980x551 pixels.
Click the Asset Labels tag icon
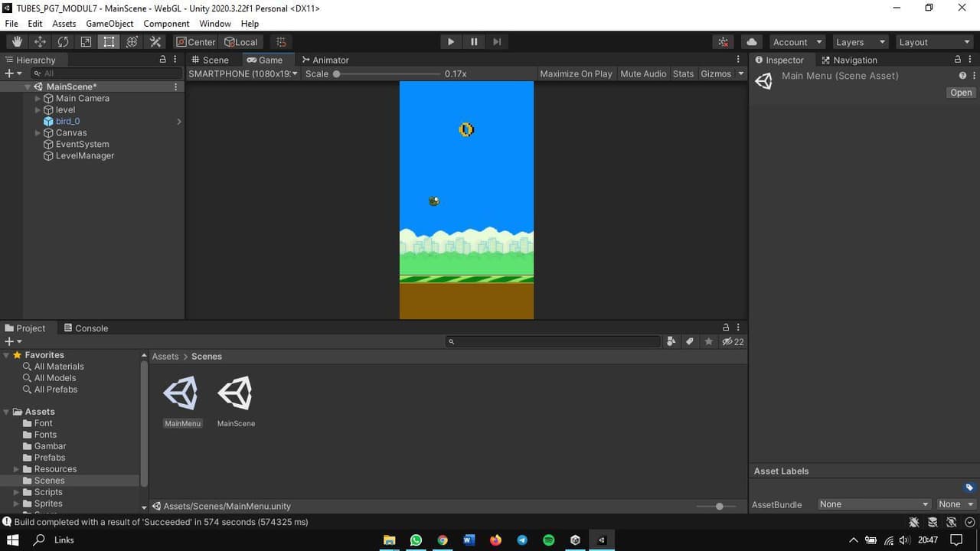pyautogui.click(x=969, y=487)
